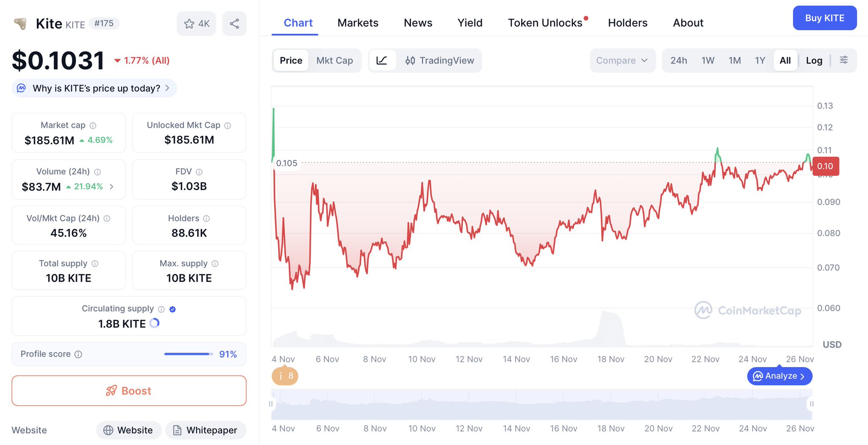Expand the Volume (24h) chevron
Image resolution: width=868 pixels, height=445 pixels.
(111, 187)
